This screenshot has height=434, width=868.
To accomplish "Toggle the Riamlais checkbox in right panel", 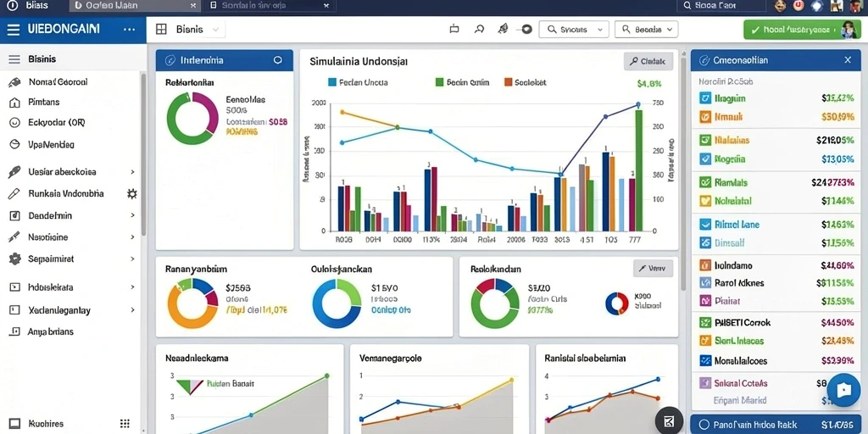I will 705,181.
